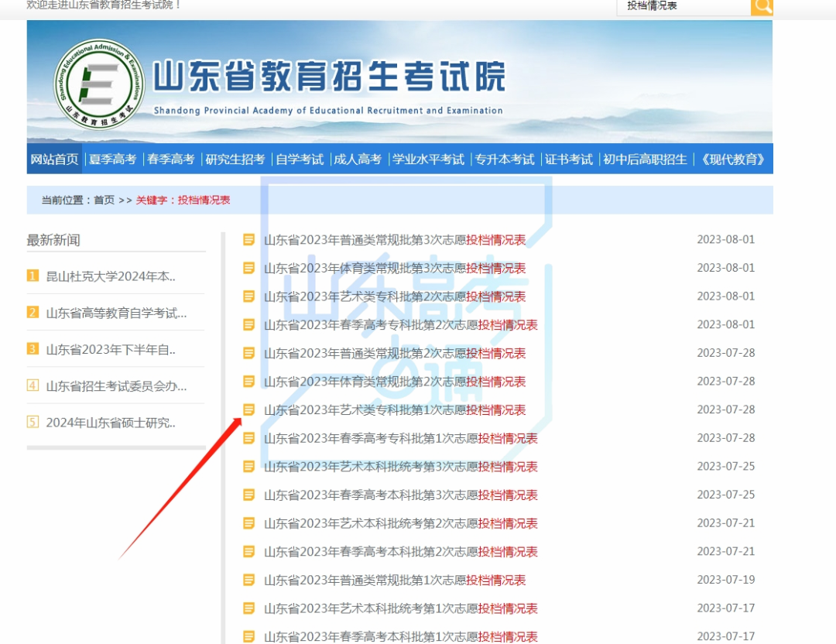This screenshot has height=644, width=836.
Task: Open 《现代教育》 navigation item
Action: click(x=732, y=159)
